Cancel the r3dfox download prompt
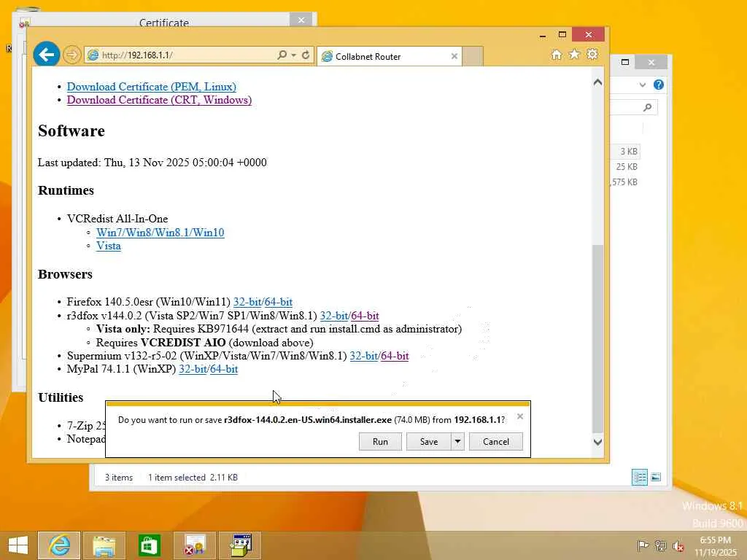This screenshot has width=747, height=560. coord(495,441)
